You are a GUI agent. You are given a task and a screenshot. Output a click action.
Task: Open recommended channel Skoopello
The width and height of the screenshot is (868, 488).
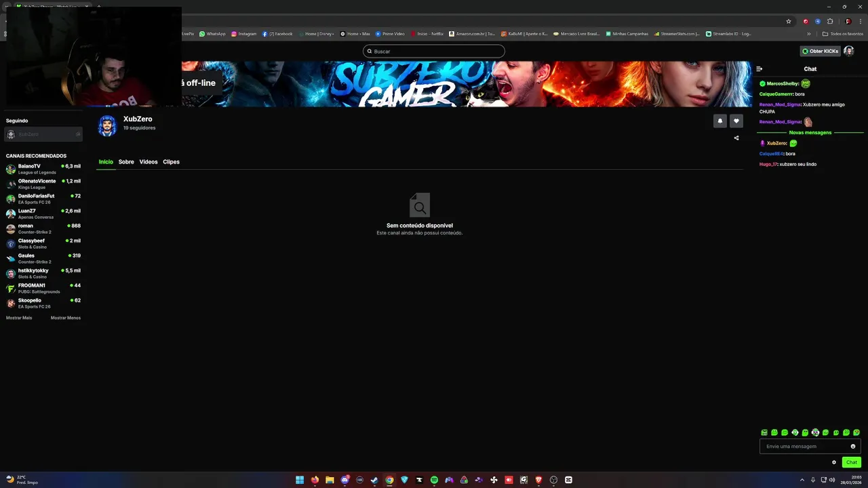tap(43, 303)
